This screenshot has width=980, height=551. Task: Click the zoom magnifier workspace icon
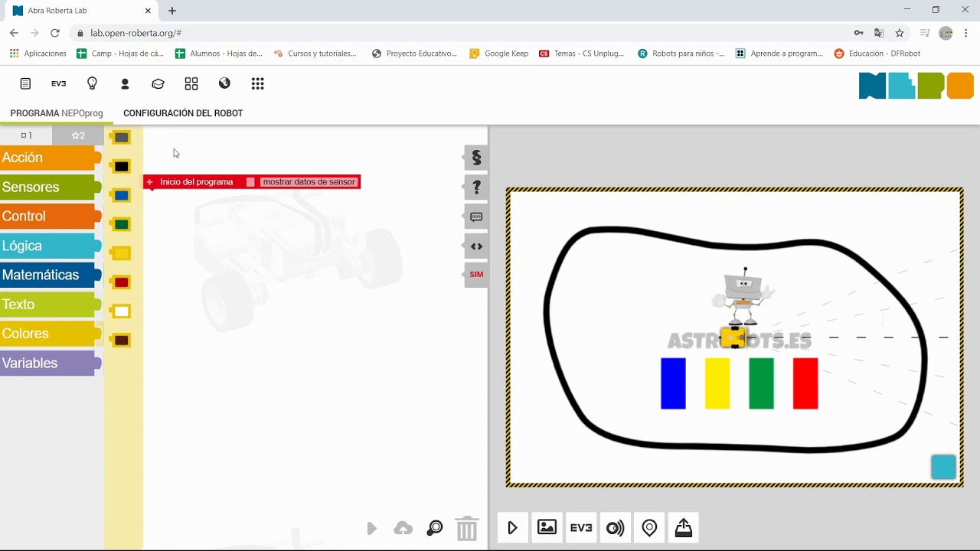click(x=434, y=528)
